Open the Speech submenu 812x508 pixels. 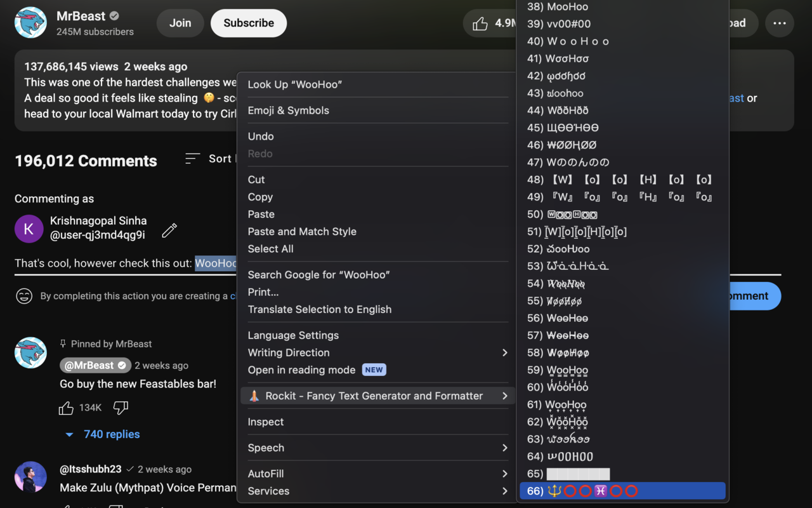[x=377, y=448]
